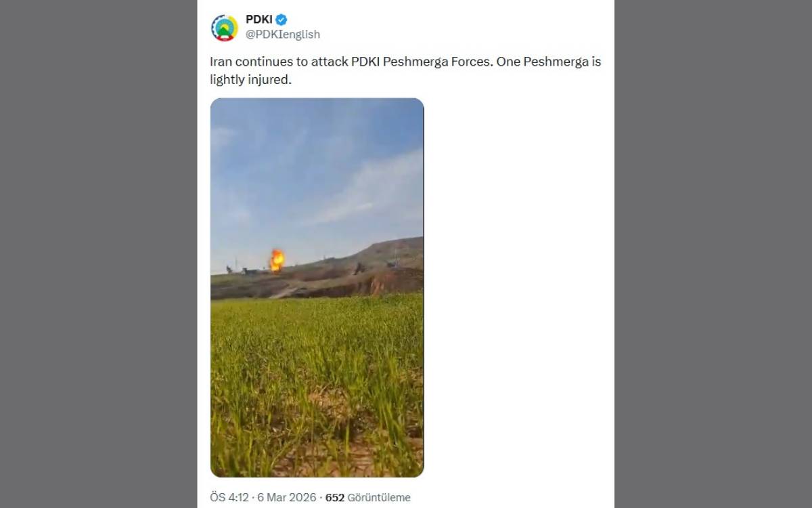Click the orange fireball in the video
The height and width of the screenshot is (508, 812).
tap(277, 259)
